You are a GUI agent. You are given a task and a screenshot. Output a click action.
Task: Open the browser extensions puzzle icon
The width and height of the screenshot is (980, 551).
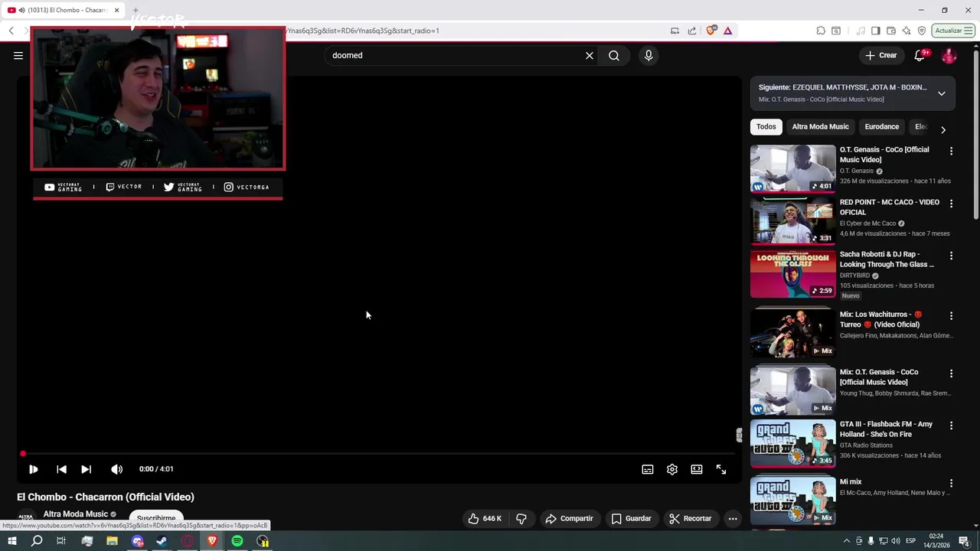[821, 31]
